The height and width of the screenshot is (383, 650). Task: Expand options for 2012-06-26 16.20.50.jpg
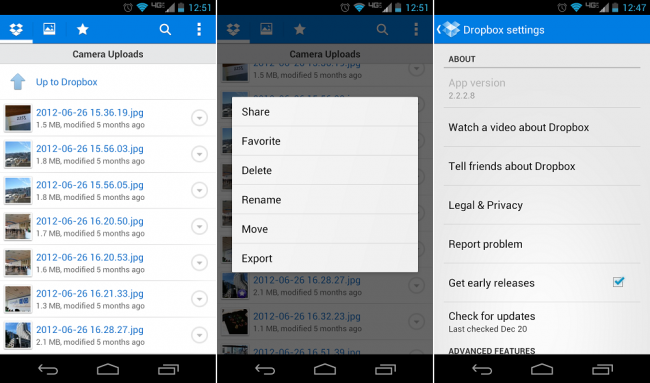[x=199, y=227]
